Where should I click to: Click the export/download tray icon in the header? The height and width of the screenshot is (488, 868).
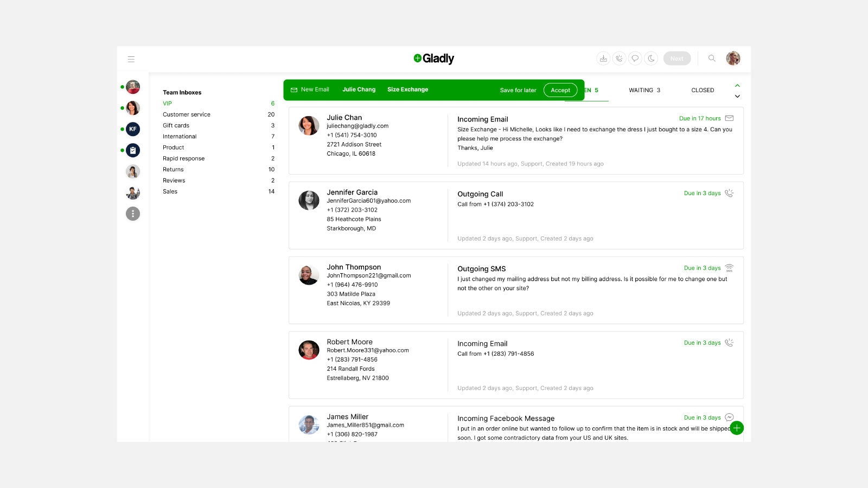[x=603, y=58]
